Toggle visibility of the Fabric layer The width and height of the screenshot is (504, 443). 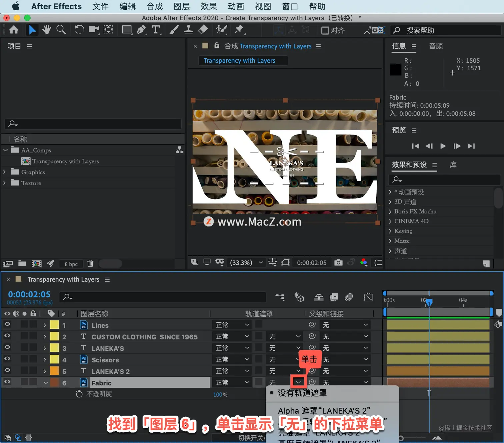click(x=7, y=382)
